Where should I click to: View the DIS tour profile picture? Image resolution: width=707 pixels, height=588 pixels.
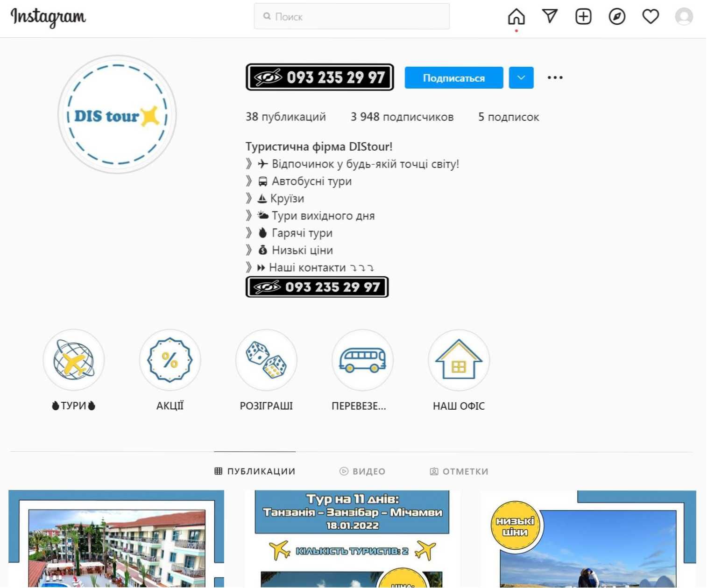[x=117, y=114]
